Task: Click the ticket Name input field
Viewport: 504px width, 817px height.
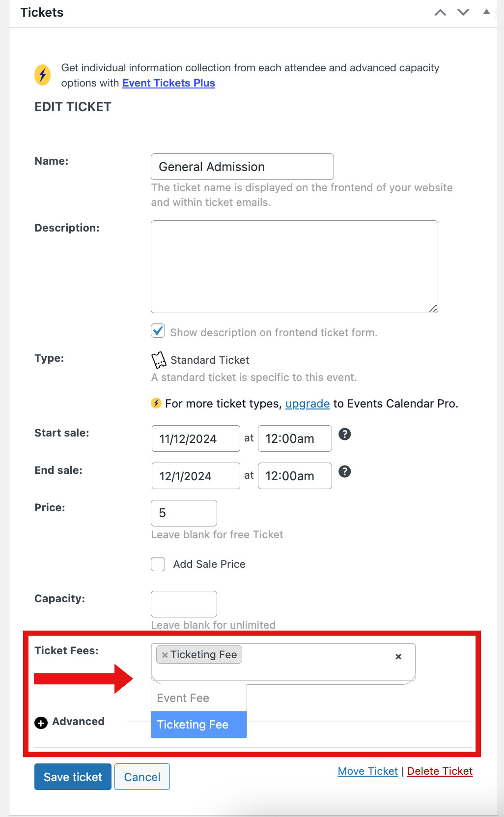Action: coord(242,167)
